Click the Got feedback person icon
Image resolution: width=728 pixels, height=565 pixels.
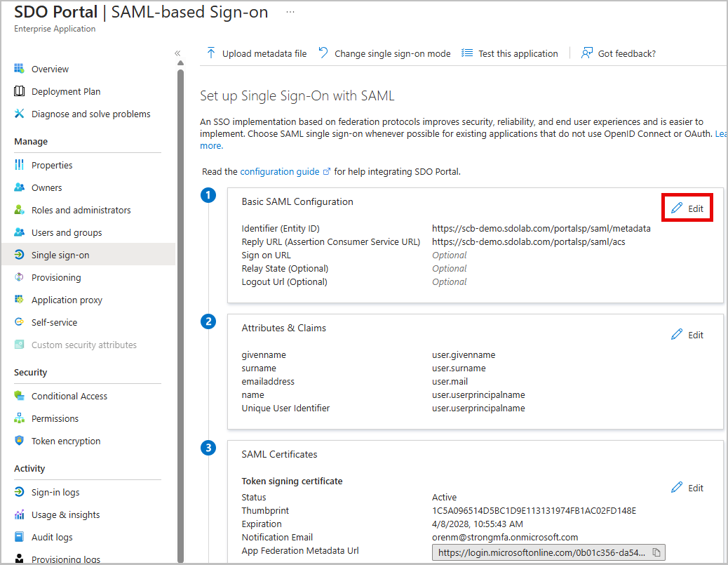(x=587, y=53)
